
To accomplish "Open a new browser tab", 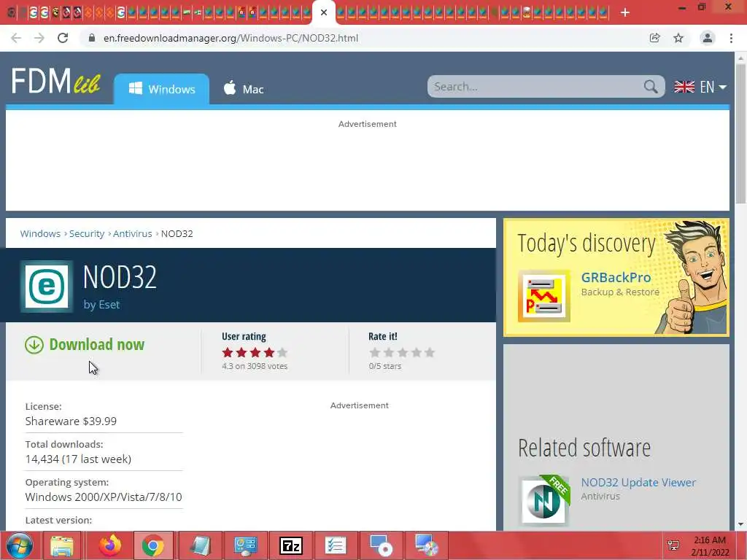I will pos(625,13).
